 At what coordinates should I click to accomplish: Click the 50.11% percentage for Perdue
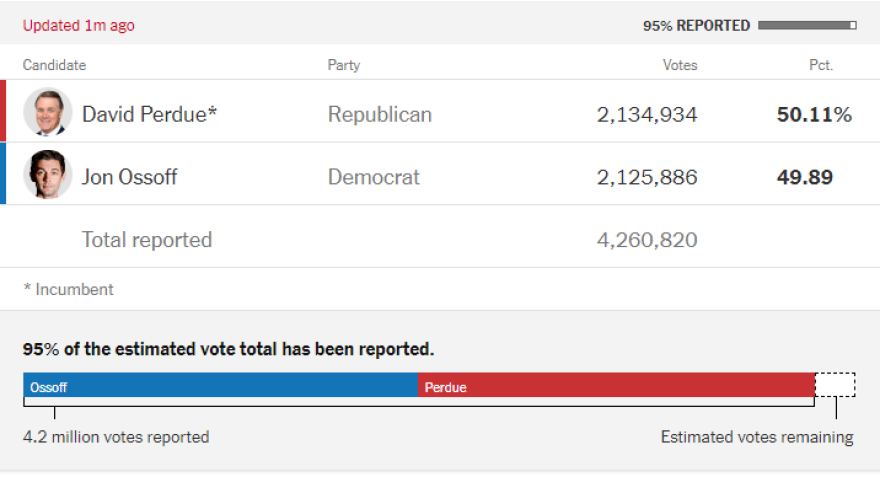click(x=814, y=114)
